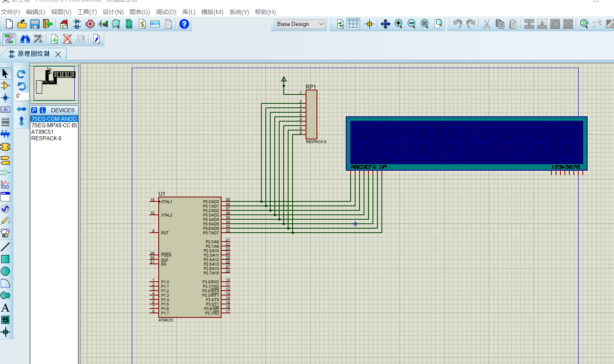Zoom to area icon
This screenshot has height=364, width=614.
coord(438,24)
